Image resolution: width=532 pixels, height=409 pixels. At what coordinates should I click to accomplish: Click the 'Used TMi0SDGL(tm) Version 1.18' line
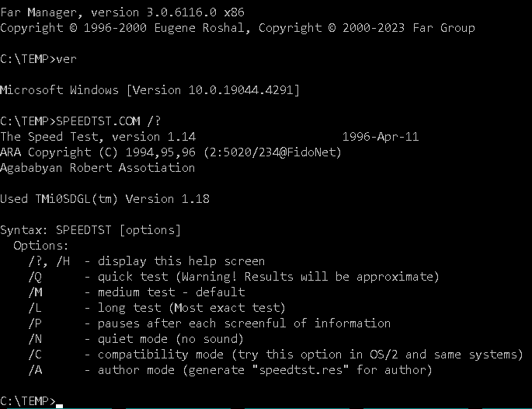[x=105, y=199]
